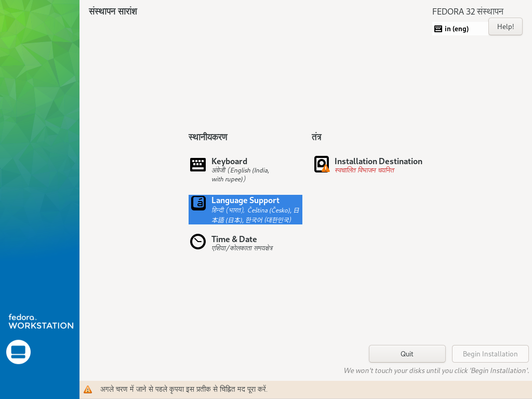This screenshot has width=532, height=399.
Task: Click the warning message text in bottom bar
Action: (184, 389)
